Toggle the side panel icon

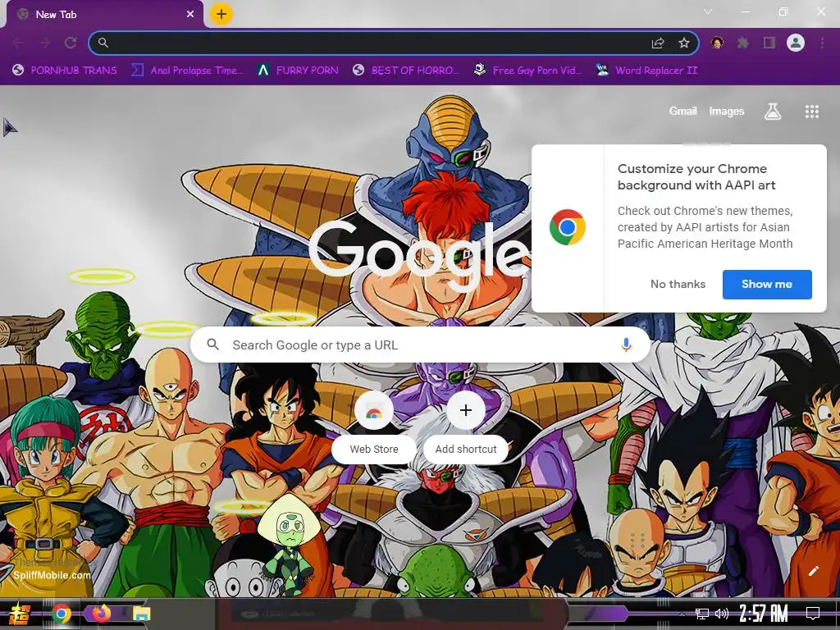[x=769, y=43]
